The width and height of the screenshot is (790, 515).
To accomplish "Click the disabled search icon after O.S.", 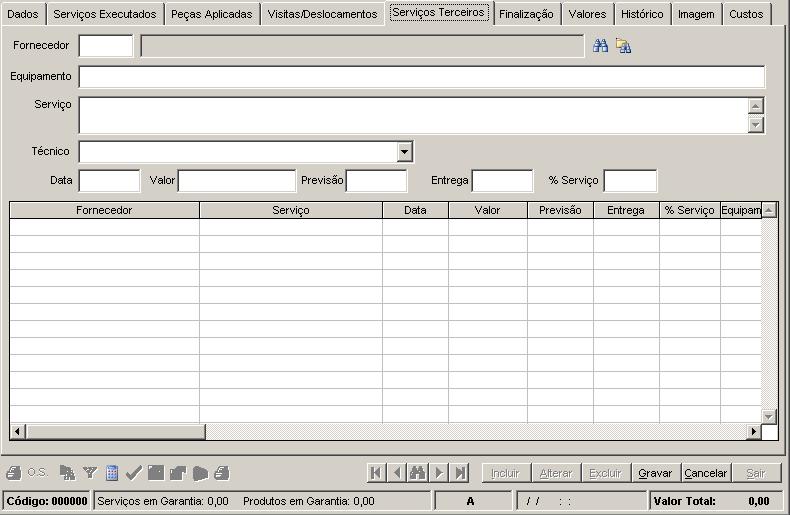I will [x=67, y=473].
